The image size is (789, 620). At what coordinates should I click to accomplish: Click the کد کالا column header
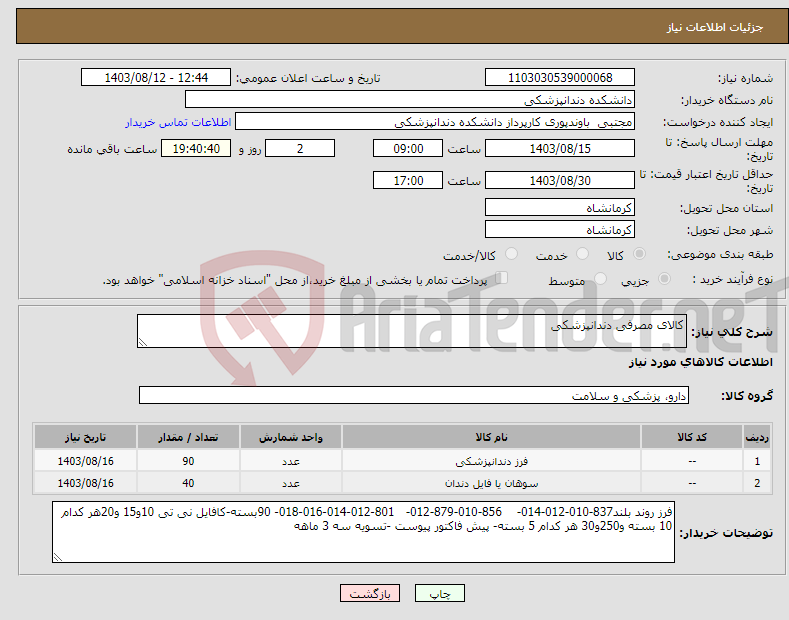pyautogui.click(x=692, y=437)
